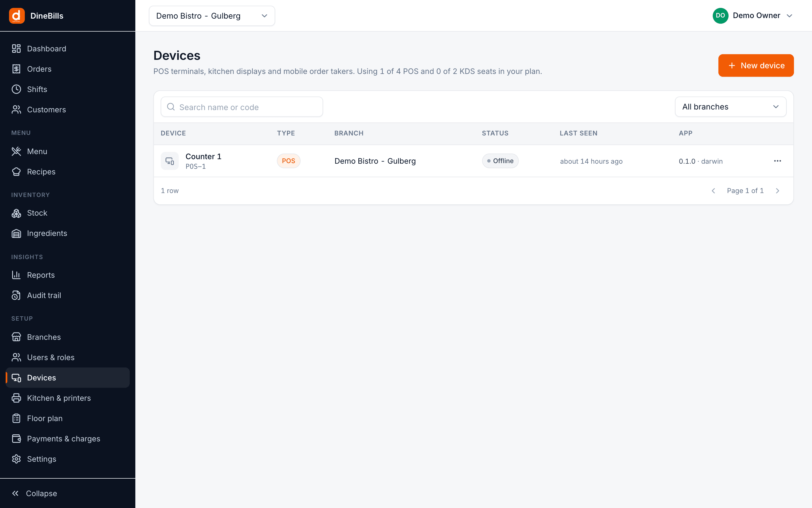
Task: Open the Audit trail link
Action: point(68,295)
